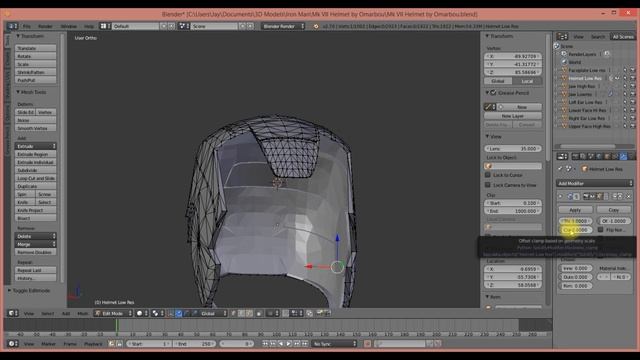Click the Apply modifier button
Image resolution: width=640 pixels, height=360 pixels.
pyautogui.click(x=575, y=210)
